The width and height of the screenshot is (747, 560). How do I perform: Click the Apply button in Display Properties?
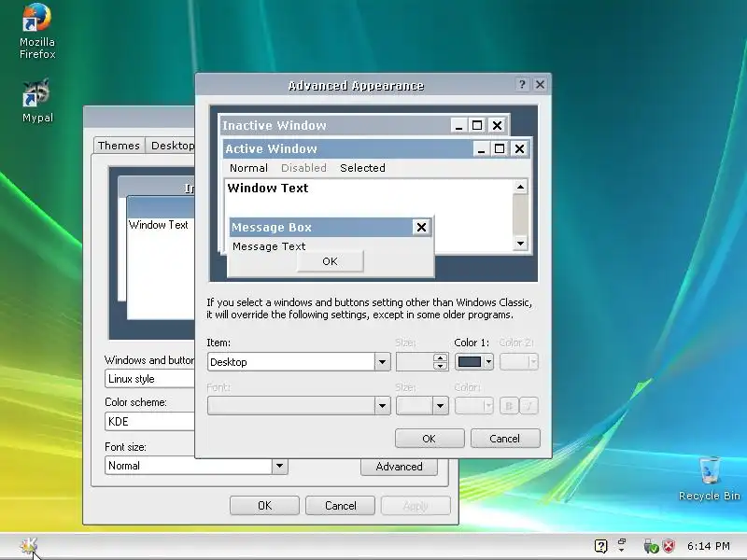coord(416,506)
